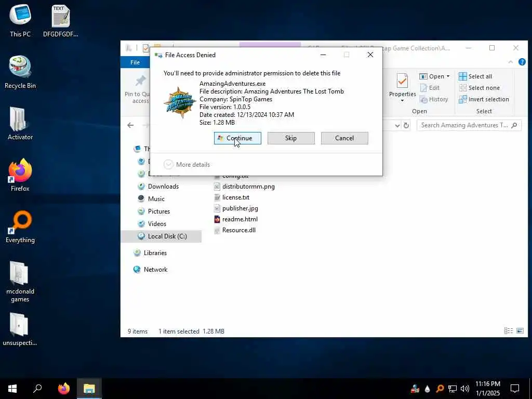Click the Back navigation arrow in Explorer
The width and height of the screenshot is (532, 399).
[130, 125]
